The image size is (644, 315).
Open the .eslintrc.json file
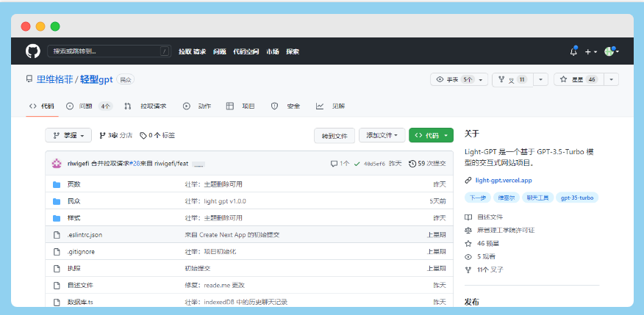pos(85,235)
